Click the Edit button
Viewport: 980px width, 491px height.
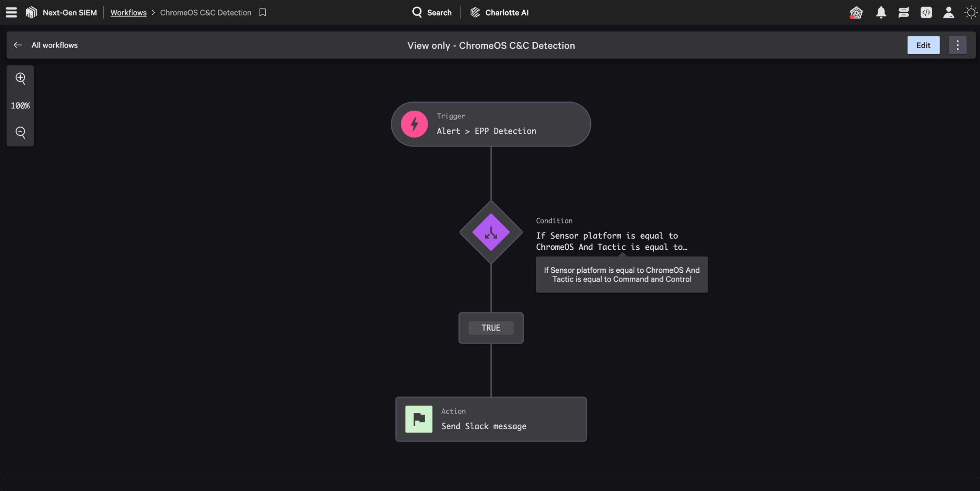pyautogui.click(x=923, y=45)
